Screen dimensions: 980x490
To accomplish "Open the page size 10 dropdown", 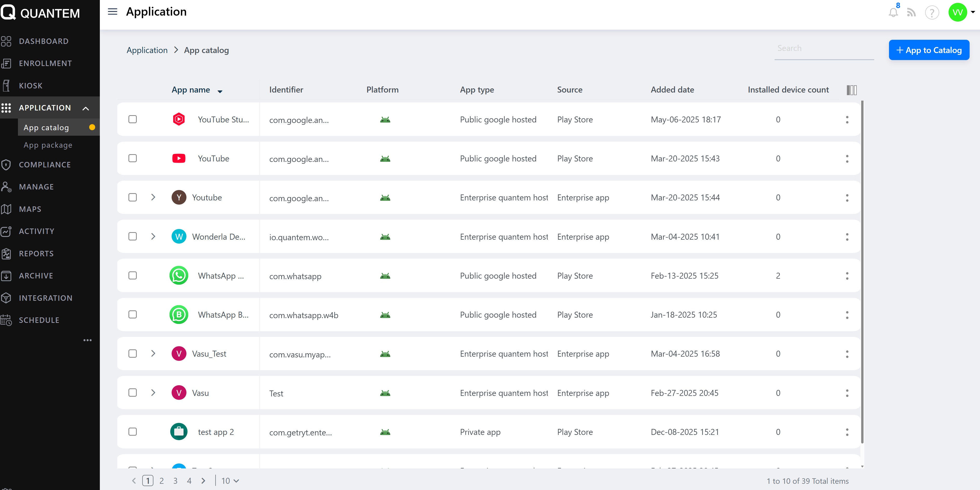I will pyautogui.click(x=230, y=481).
